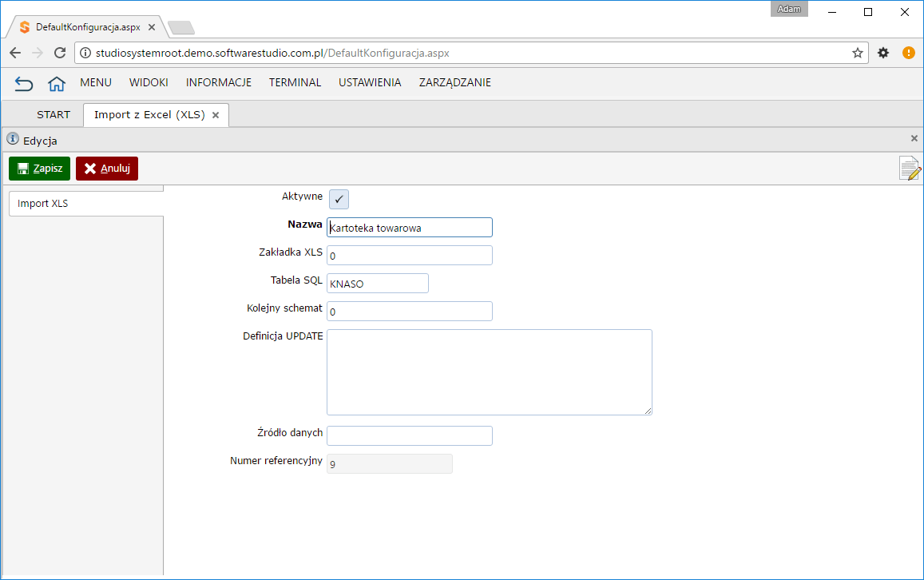Close the DefaultKonfiguracja.aspx browser tab

click(x=152, y=27)
